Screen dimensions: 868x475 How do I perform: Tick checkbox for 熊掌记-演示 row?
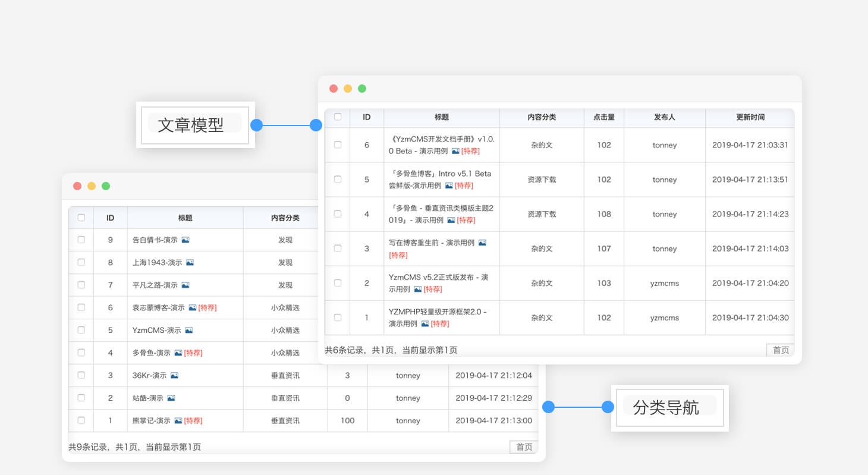(x=81, y=421)
